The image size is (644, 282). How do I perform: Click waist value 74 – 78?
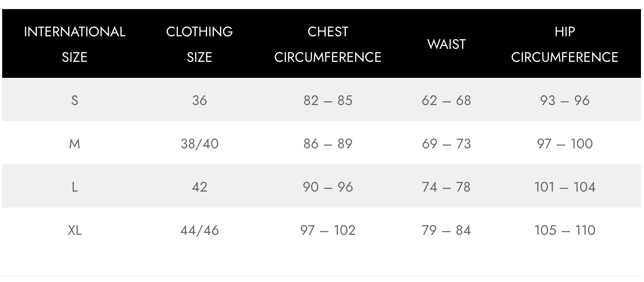446,187
